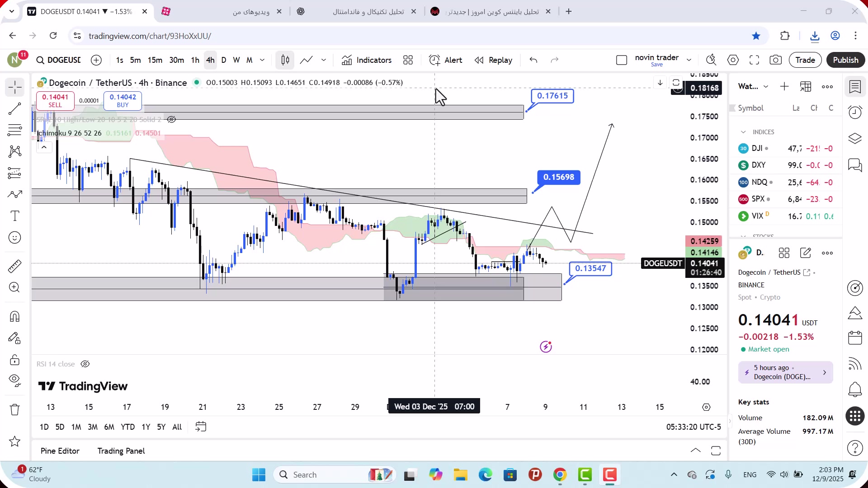Collapse the INDICES watchlist section
This screenshot has height=488, width=868.
tap(743, 132)
